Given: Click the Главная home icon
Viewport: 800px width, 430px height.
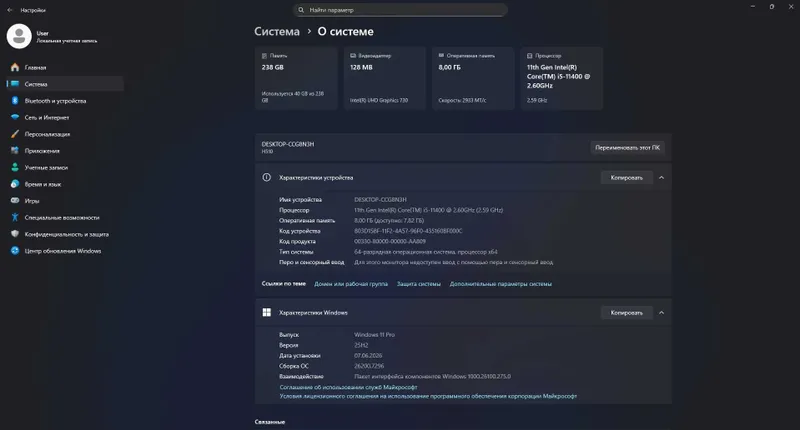Looking at the screenshot, I should click(x=15, y=67).
